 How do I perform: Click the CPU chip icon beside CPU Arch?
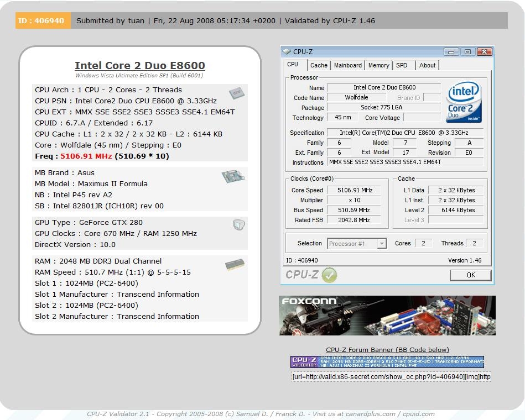(x=237, y=93)
